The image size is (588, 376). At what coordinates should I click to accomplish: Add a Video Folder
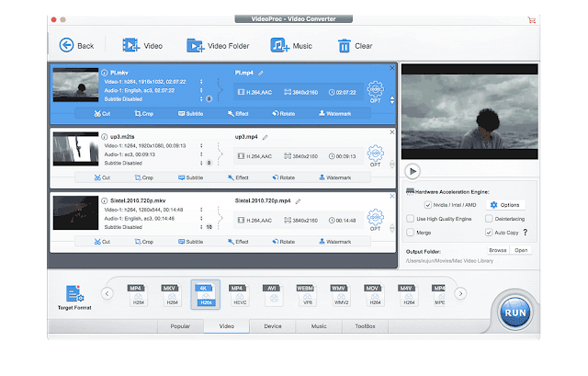(x=218, y=45)
